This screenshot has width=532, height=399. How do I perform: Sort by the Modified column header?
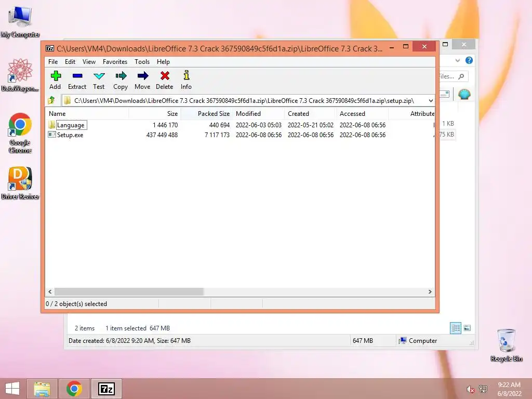pos(258,114)
